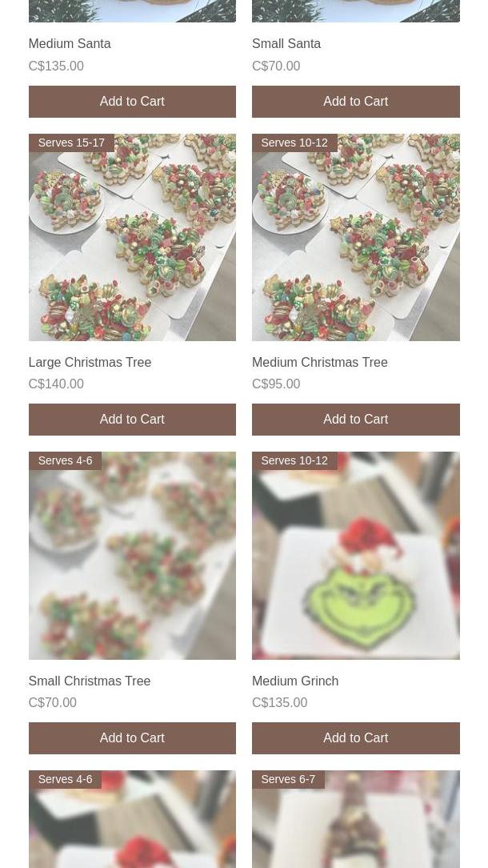The image size is (488, 868).
Task: Click the Medium Christmas Tree title link
Action: coord(320,362)
